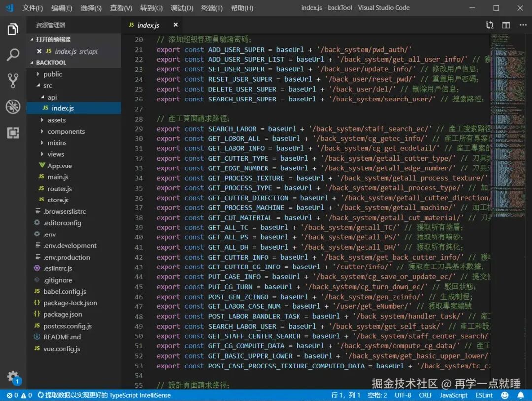This screenshot has width=532, height=401.
Task: Click the warnings count icon in status bar
Action: (26, 395)
